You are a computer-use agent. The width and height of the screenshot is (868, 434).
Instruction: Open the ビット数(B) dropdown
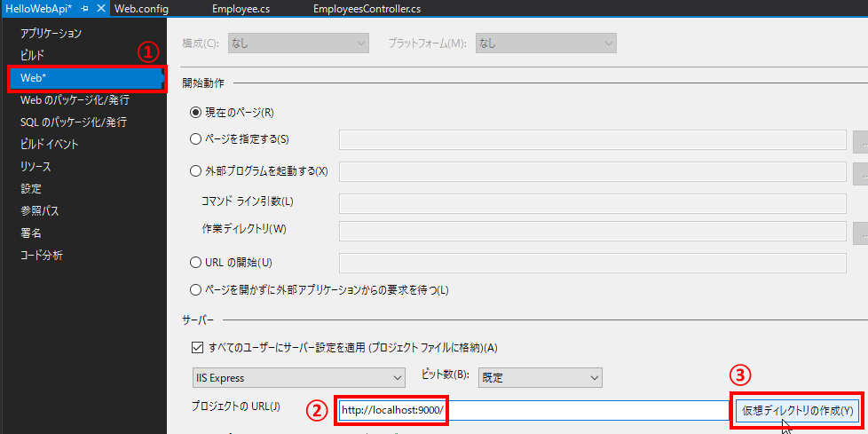(x=540, y=378)
